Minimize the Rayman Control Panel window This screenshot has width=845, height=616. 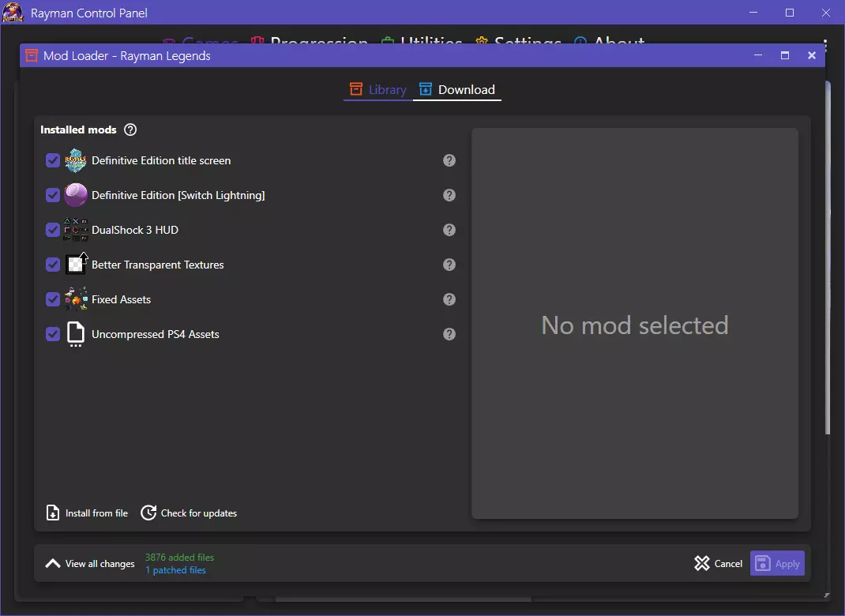click(x=753, y=13)
